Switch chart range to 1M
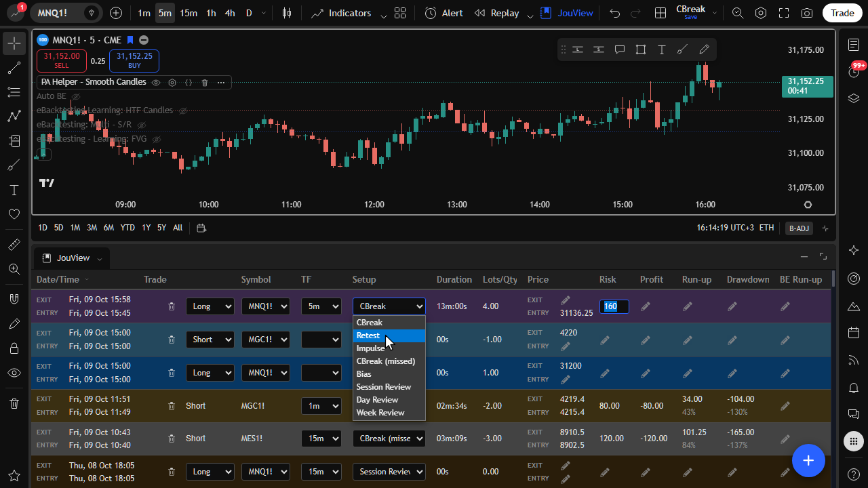Viewport: 868px width, 488px height. pyautogui.click(x=75, y=228)
